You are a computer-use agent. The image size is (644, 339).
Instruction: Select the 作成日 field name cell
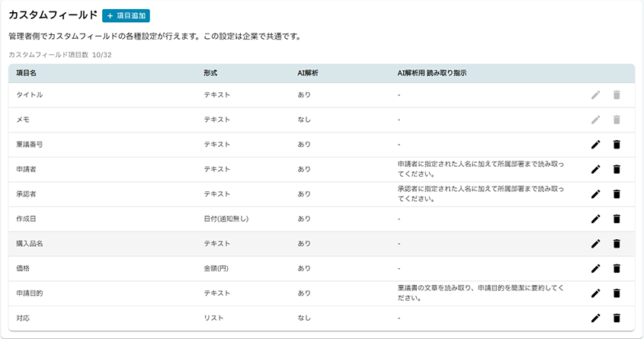26,219
